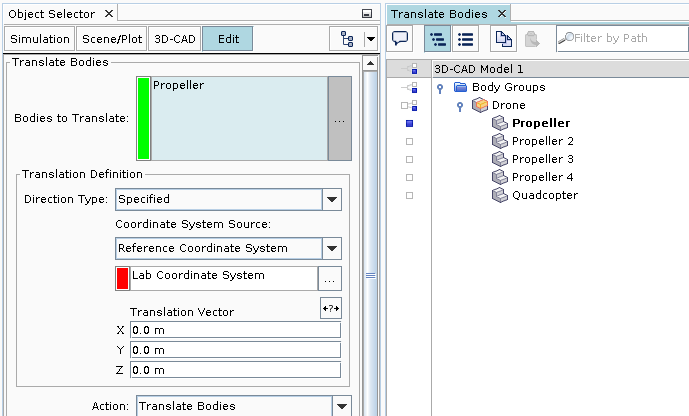Viewport: 689px width, 416px height.
Task: Switch to the flat list view icon
Action: tap(465, 39)
